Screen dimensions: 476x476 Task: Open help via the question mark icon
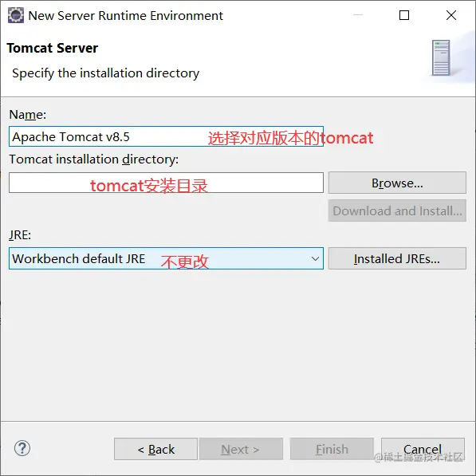pos(22,448)
